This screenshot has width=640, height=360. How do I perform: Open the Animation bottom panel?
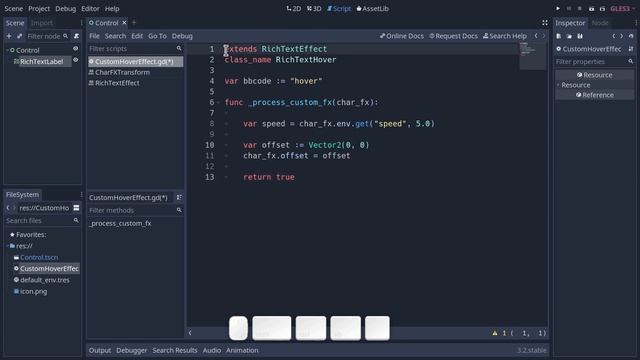pos(242,350)
